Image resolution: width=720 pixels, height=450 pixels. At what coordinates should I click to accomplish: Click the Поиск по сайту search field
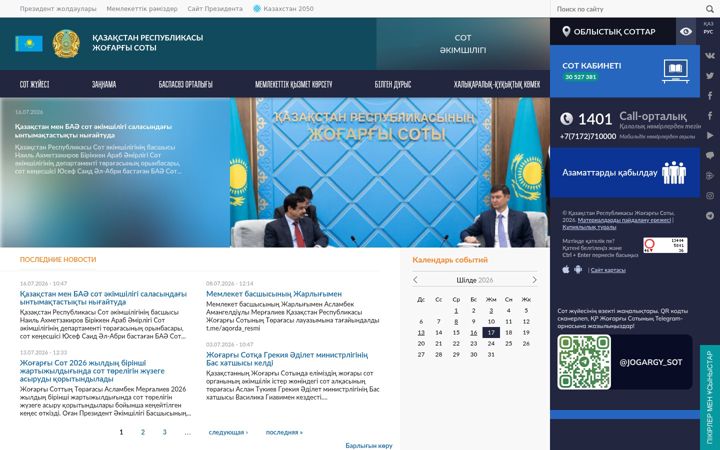628,9
